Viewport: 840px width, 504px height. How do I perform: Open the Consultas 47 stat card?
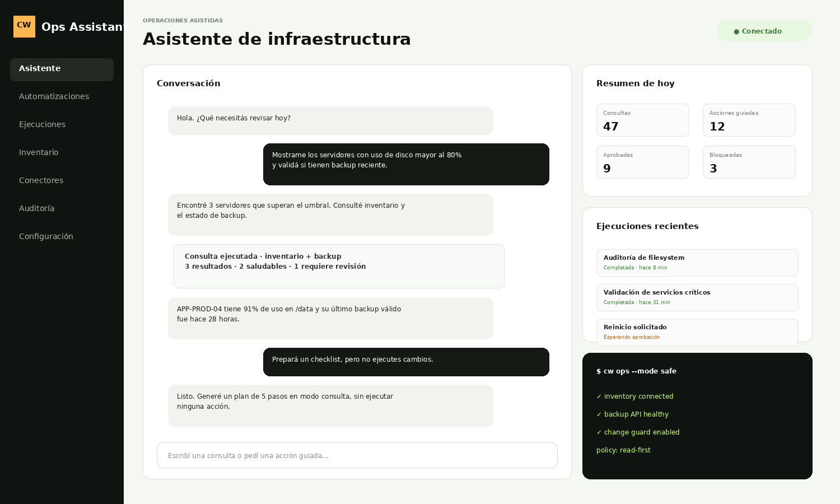(643, 120)
